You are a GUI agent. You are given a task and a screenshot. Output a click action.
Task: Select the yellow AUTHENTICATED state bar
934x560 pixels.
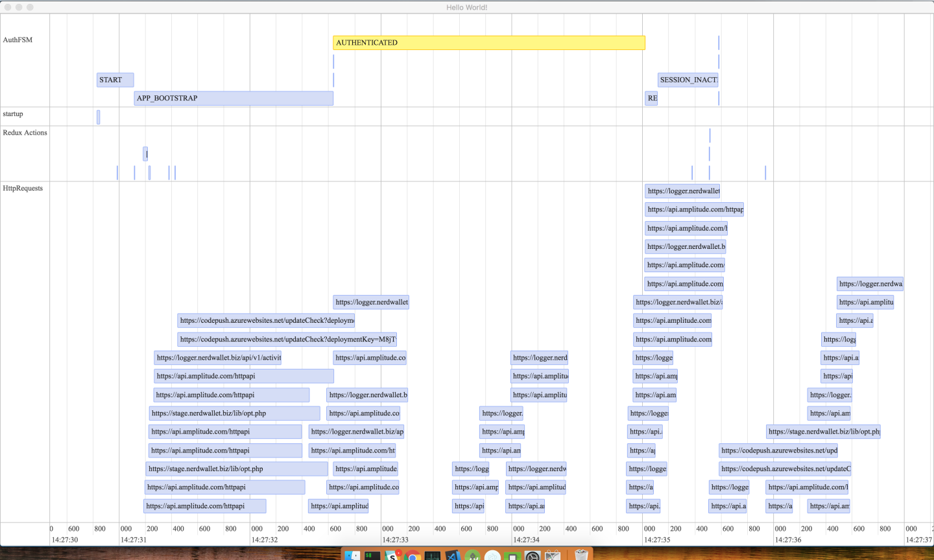pyautogui.click(x=488, y=43)
